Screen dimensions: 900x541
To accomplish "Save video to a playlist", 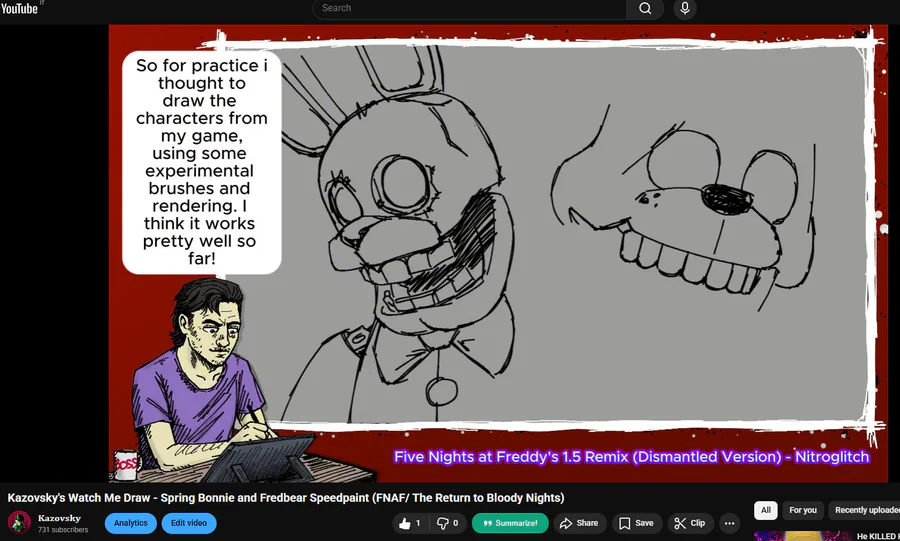I will (x=637, y=523).
